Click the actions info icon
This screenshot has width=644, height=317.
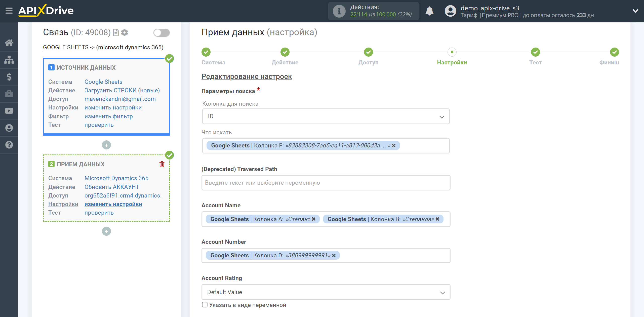click(x=339, y=11)
